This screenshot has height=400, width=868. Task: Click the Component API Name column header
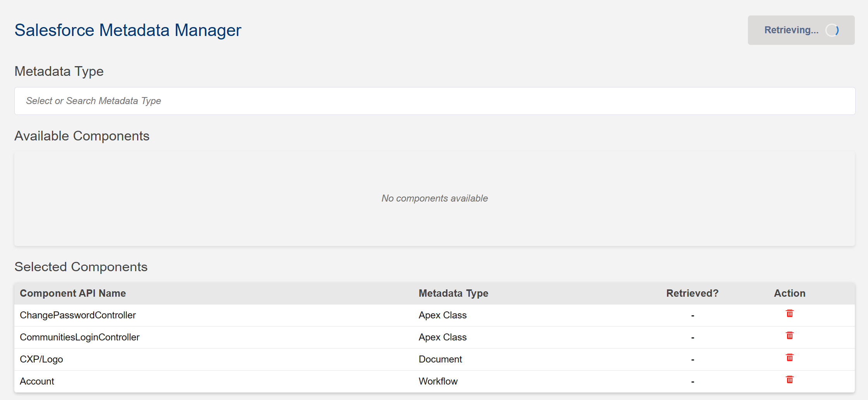pyautogui.click(x=73, y=293)
